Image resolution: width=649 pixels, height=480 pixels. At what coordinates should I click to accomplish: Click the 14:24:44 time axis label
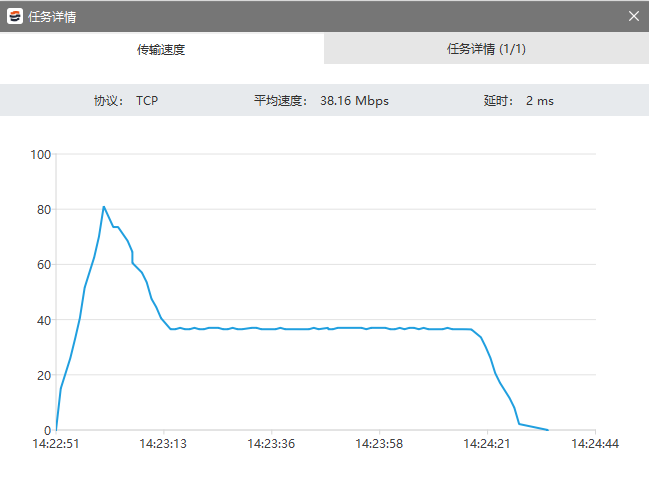coord(595,443)
